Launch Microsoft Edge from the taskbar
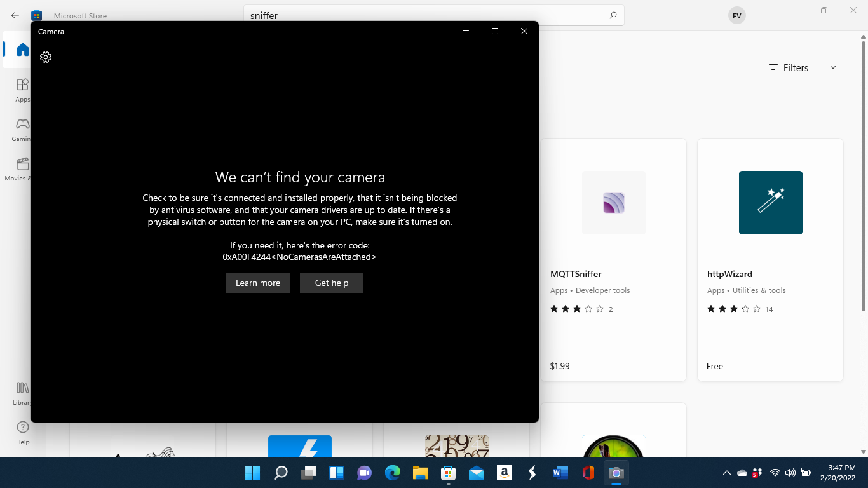 coord(392,473)
